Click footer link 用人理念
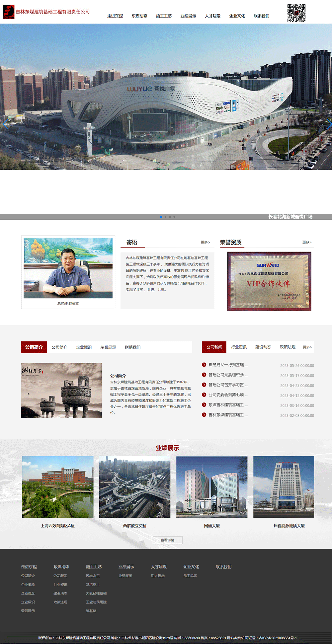The image size is (332, 644). pyautogui.click(x=158, y=576)
